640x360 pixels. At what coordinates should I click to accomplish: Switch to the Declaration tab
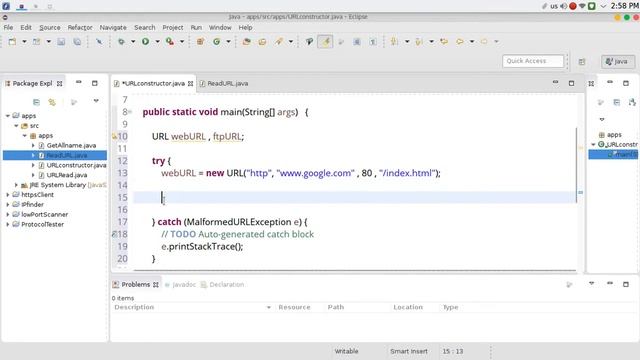tap(222, 284)
